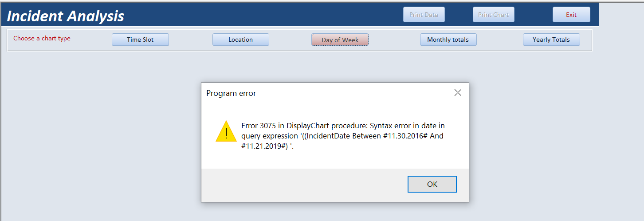This screenshot has width=644, height=221.
Task: Click the yellow warning triangle icon
Action: coord(226,131)
